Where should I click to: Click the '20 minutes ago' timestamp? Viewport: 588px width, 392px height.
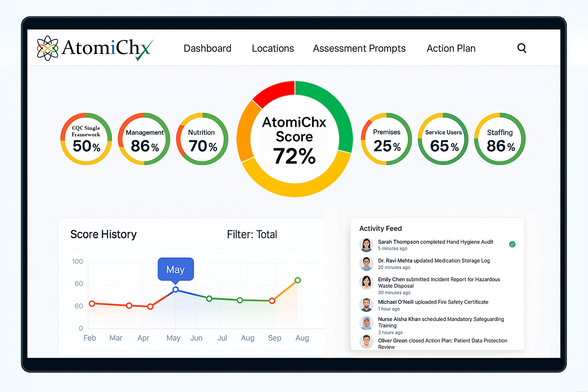[x=394, y=268]
